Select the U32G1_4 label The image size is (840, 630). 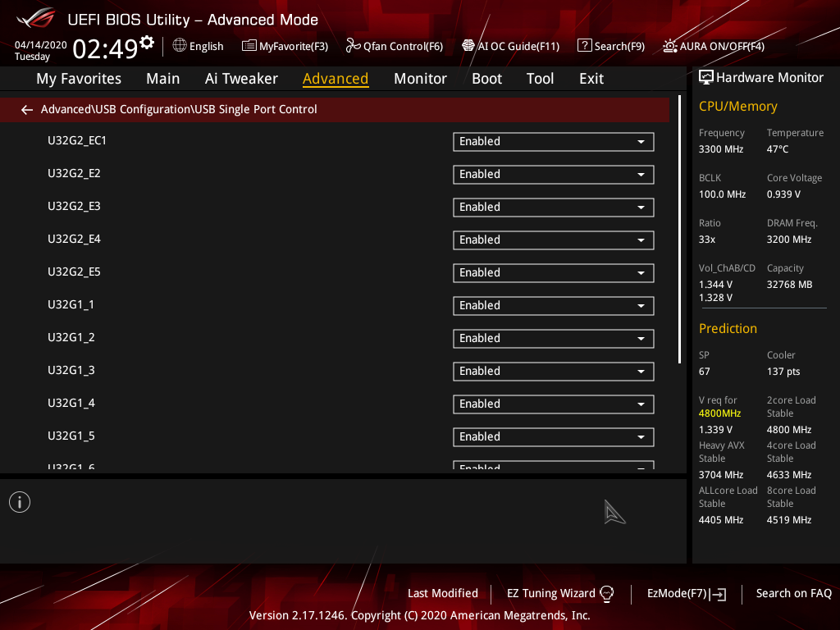pos(71,403)
